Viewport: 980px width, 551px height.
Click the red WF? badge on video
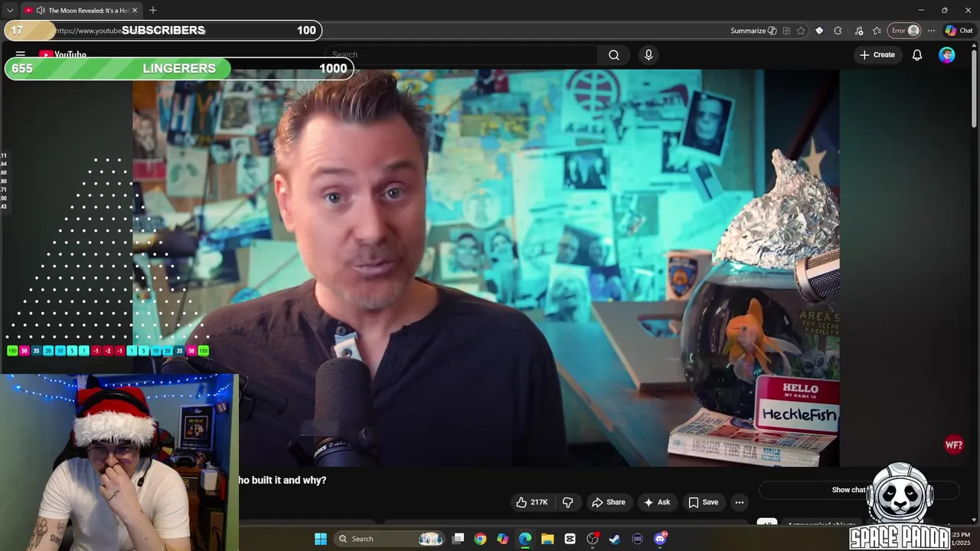click(x=954, y=445)
